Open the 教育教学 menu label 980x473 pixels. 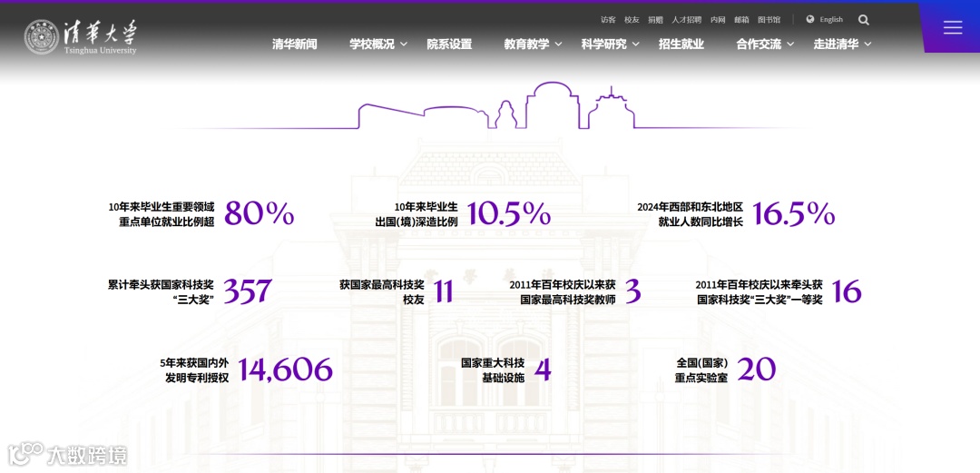tap(527, 44)
